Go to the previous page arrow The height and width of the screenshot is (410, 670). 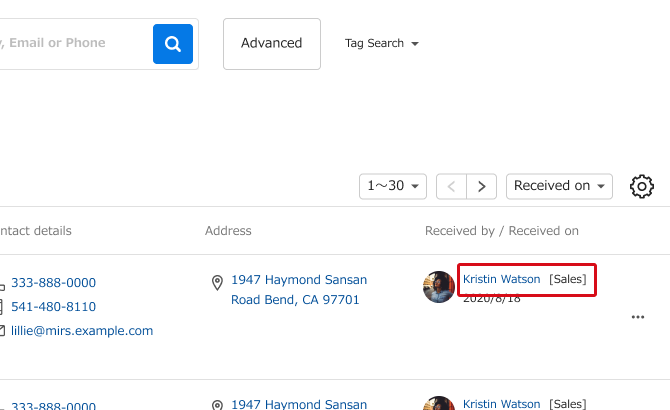point(452,186)
